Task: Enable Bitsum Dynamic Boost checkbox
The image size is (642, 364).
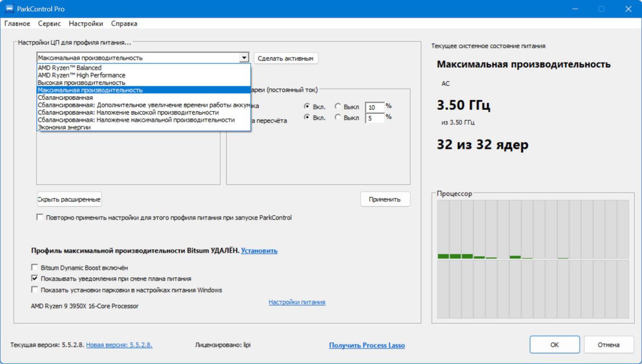Action: 35,268
